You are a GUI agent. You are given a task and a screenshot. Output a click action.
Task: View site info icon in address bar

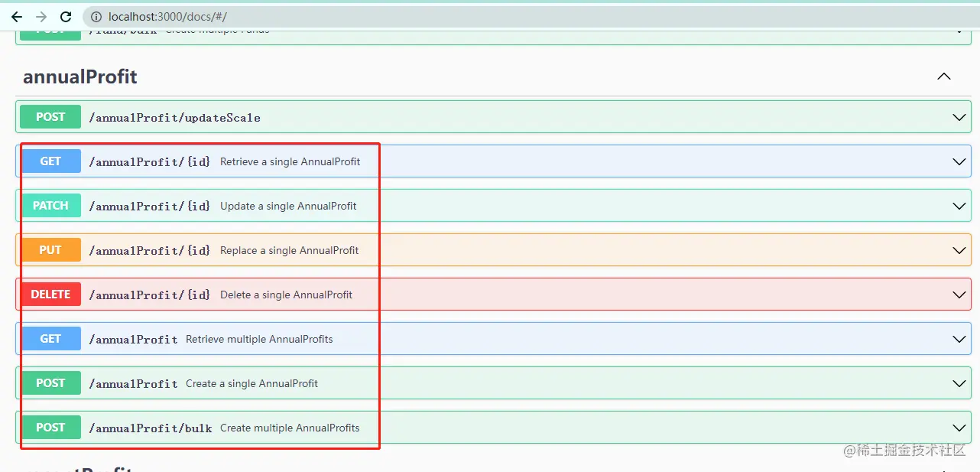[x=96, y=16]
